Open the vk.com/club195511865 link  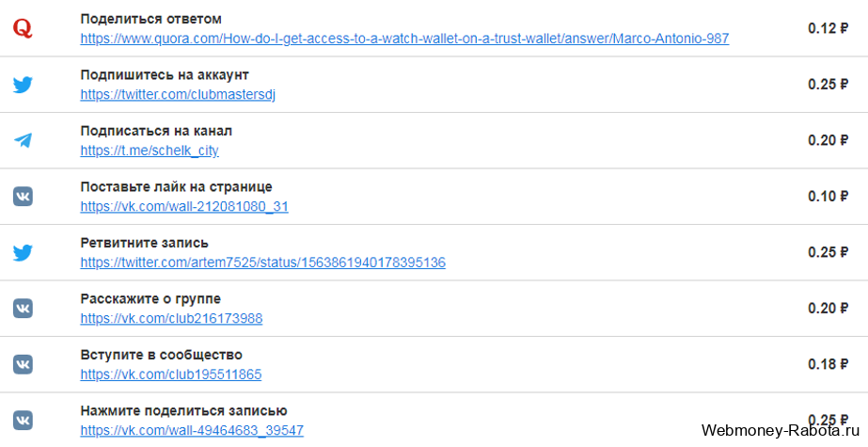pos(171,375)
